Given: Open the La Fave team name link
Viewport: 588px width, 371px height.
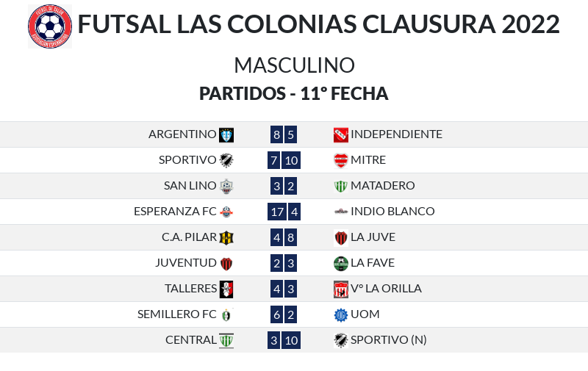Looking at the screenshot, I should [373, 263].
